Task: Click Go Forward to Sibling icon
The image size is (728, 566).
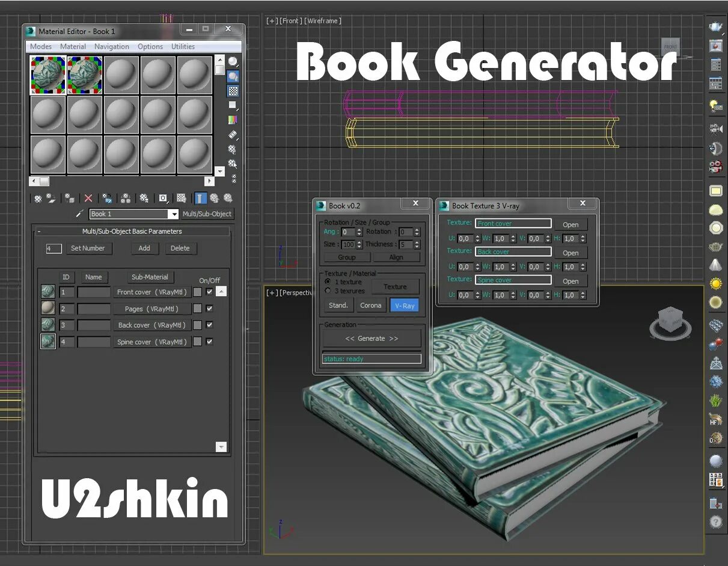Action: (228, 198)
